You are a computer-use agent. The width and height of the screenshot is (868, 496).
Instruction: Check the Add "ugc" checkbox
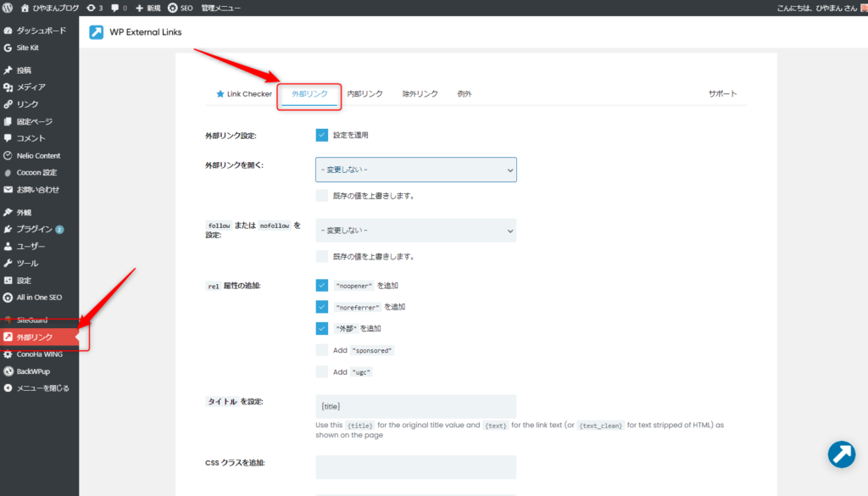[x=322, y=371]
